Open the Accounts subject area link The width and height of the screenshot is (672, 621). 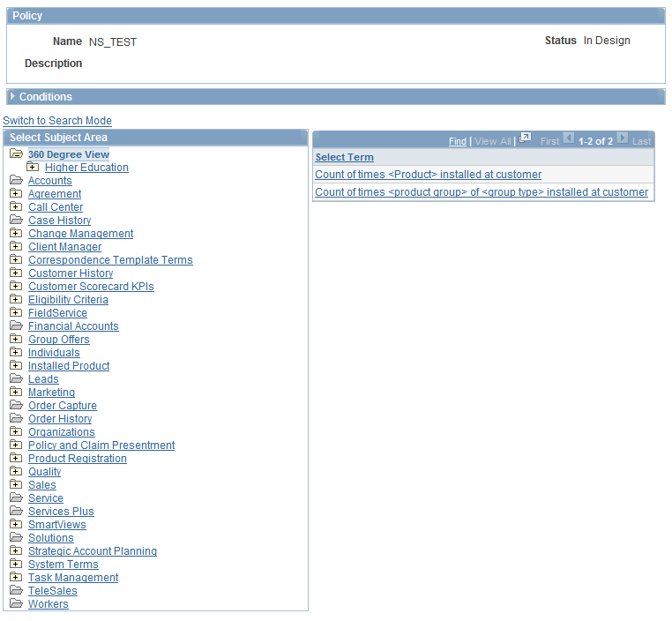(50, 181)
